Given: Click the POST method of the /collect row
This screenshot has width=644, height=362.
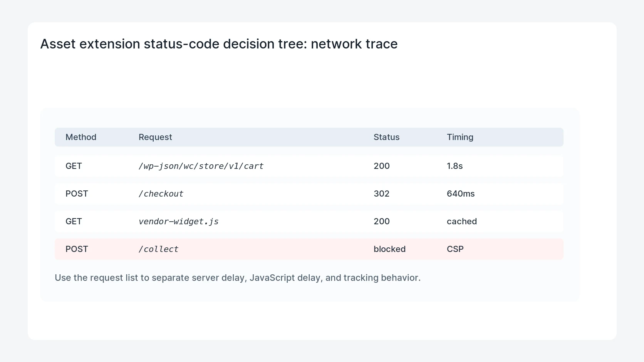Looking at the screenshot, I should click(x=77, y=249).
